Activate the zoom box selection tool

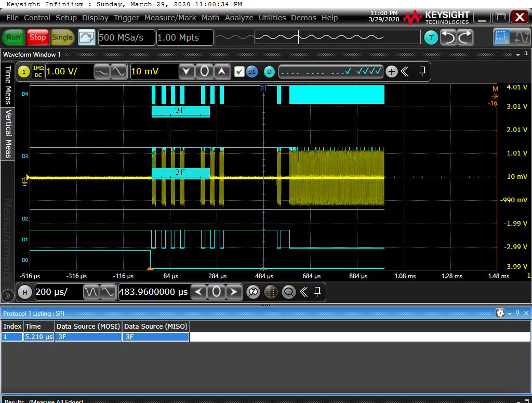502,37
